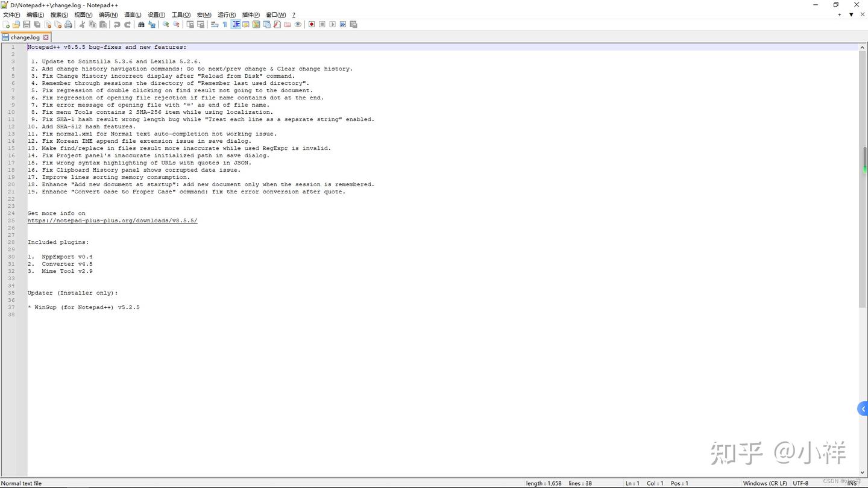Open Find with the binoculars icon
The width and height of the screenshot is (868, 488).
click(x=141, y=25)
